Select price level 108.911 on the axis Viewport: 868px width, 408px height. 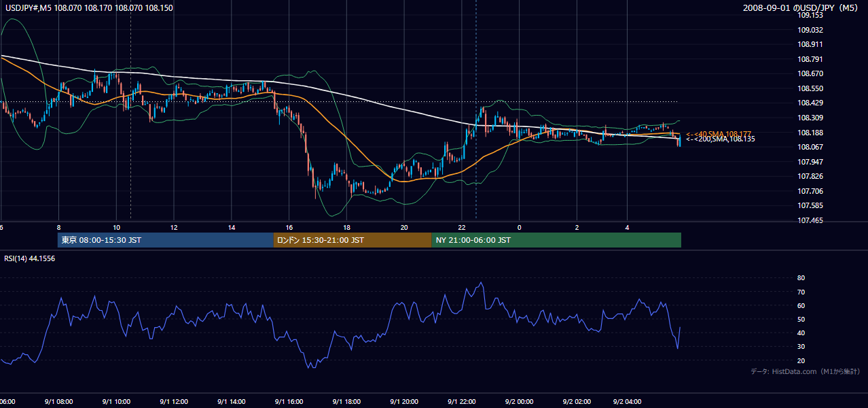click(810, 44)
